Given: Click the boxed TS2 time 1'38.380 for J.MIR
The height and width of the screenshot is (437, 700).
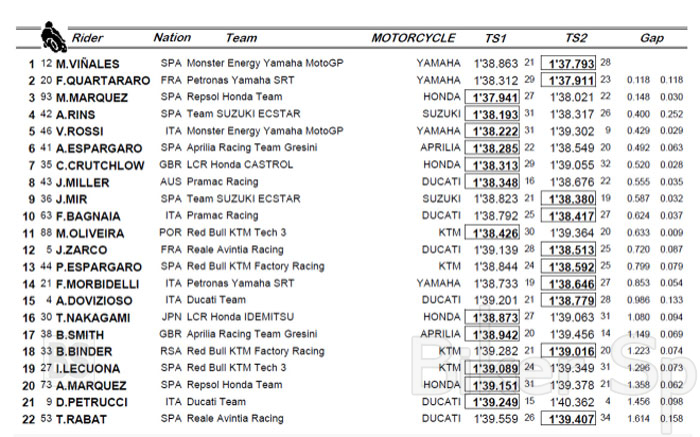Looking at the screenshot, I should pyautogui.click(x=569, y=199).
